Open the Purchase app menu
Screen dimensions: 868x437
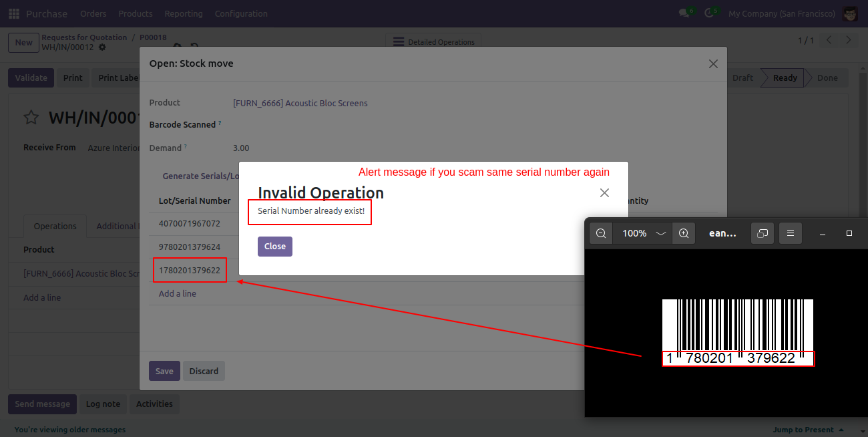tap(47, 13)
